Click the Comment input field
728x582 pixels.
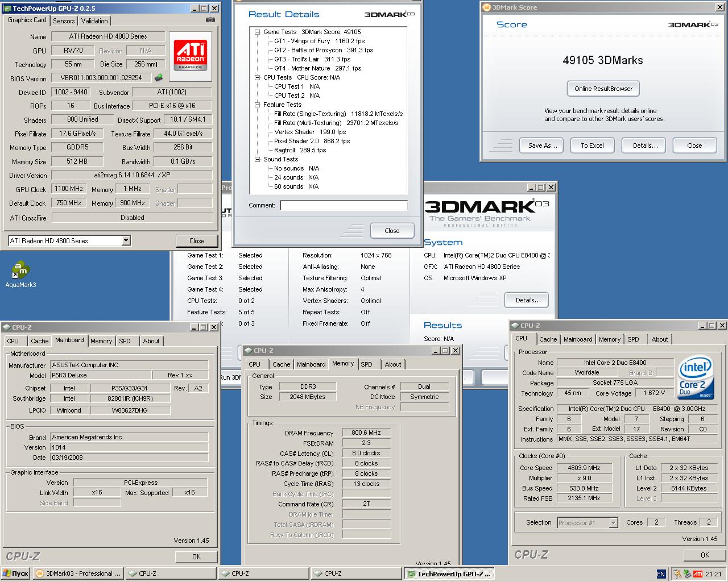click(344, 206)
